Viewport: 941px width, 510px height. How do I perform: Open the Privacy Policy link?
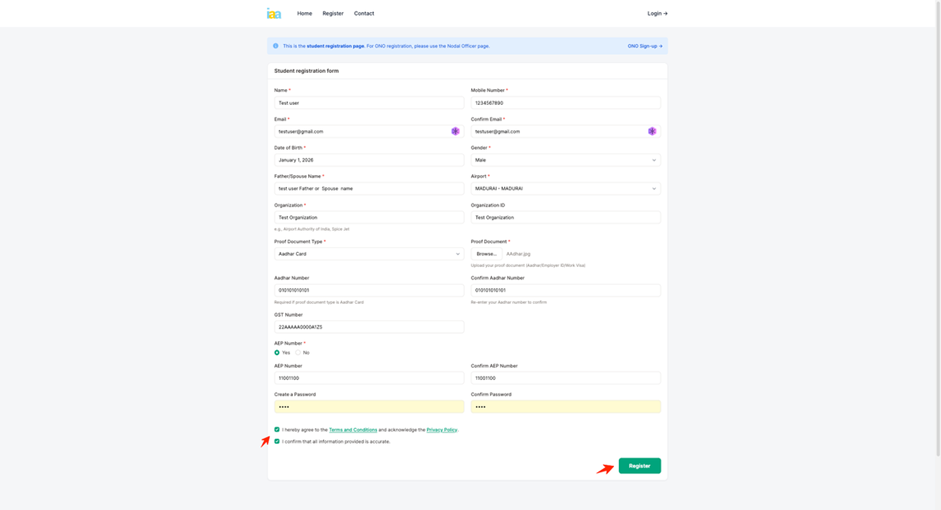[441, 430]
